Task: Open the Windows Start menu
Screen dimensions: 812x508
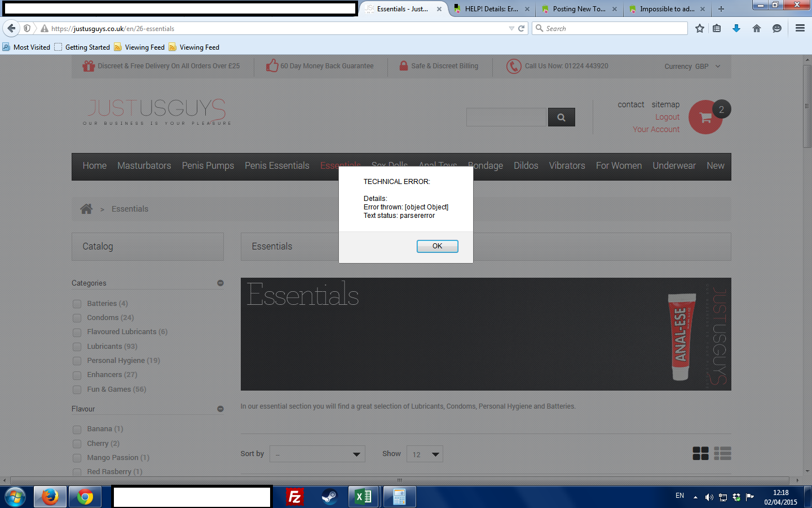Action: [15, 497]
